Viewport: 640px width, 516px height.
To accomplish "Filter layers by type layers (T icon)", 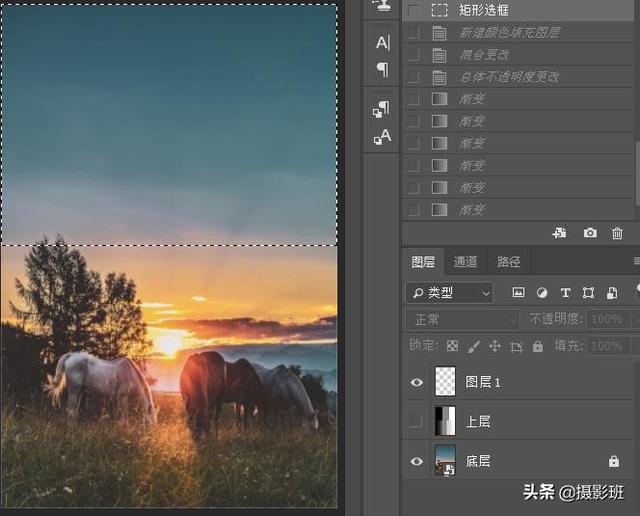I will coord(565,293).
